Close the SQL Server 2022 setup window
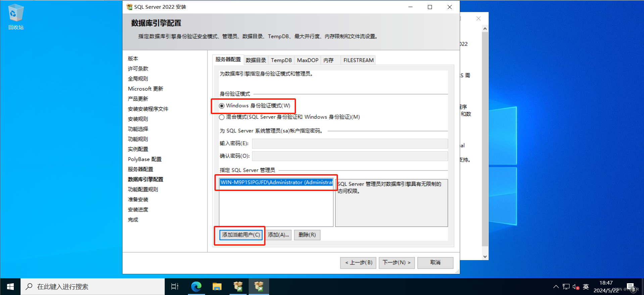The width and height of the screenshot is (644, 295). click(450, 7)
